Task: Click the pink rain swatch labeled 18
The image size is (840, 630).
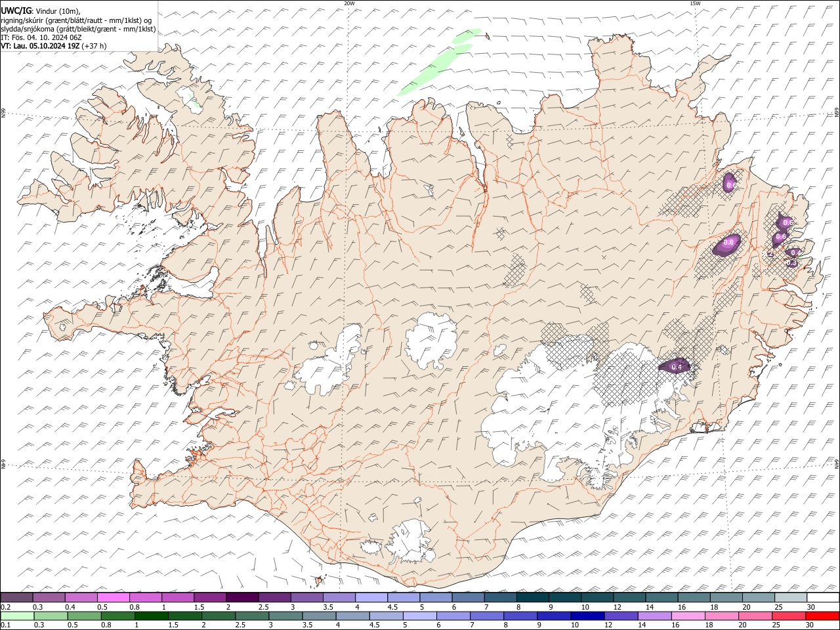Action: (x=721, y=616)
